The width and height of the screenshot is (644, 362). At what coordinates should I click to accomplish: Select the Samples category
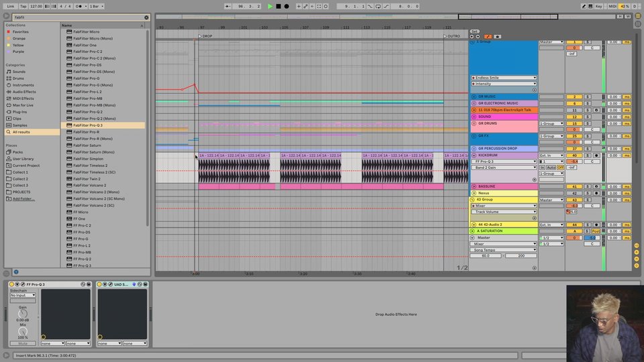[x=19, y=125]
